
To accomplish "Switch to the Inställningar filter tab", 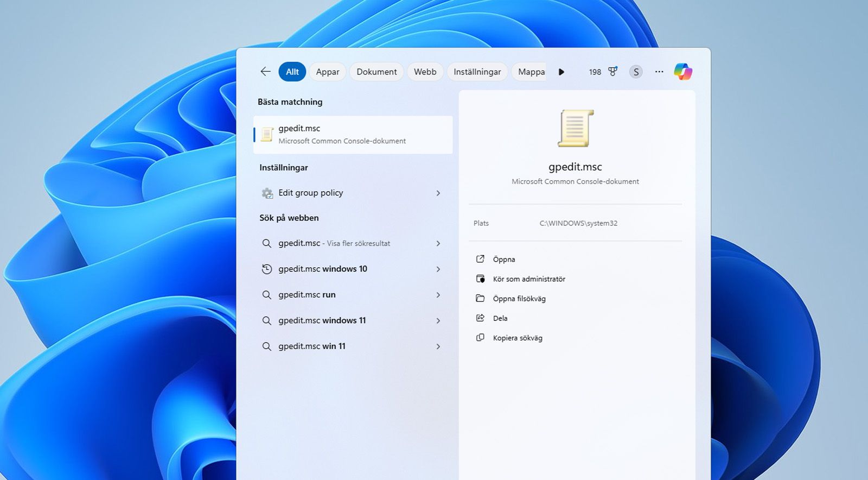I will pos(477,72).
